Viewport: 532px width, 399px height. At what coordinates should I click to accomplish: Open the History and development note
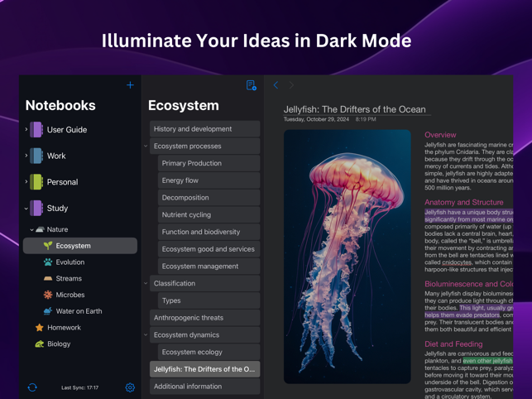204,128
